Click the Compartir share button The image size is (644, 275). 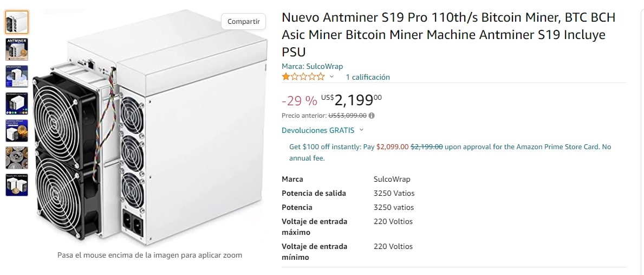tap(244, 22)
